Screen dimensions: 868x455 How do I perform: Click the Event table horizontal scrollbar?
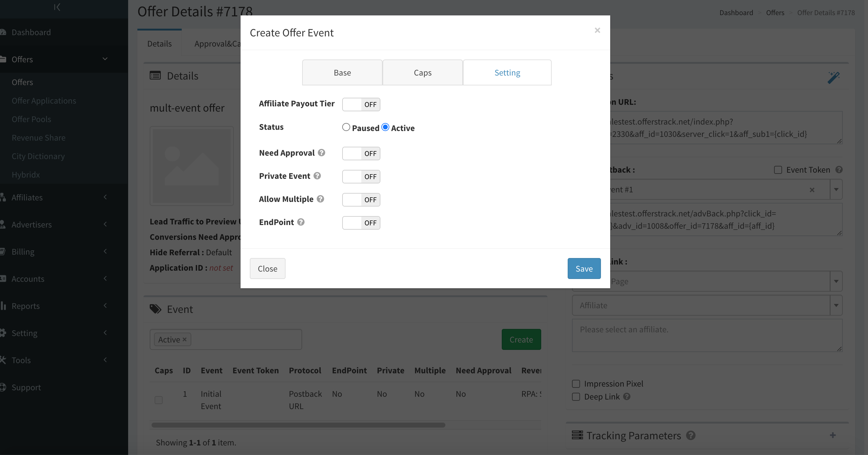(x=298, y=425)
